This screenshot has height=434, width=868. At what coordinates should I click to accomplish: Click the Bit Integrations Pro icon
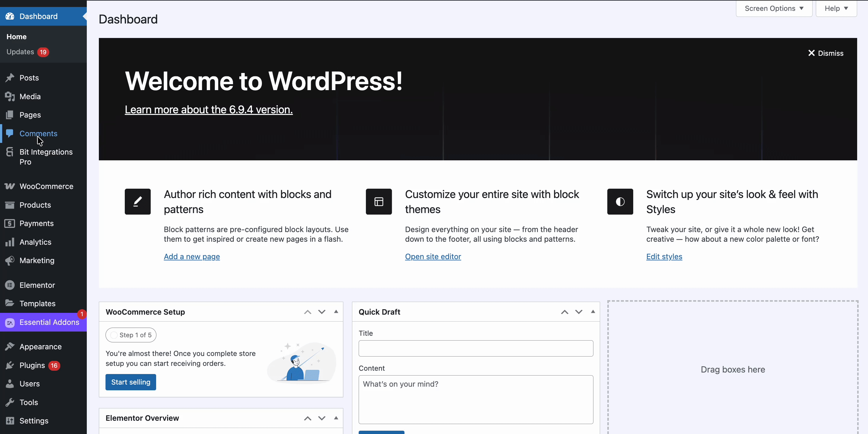(10, 152)
